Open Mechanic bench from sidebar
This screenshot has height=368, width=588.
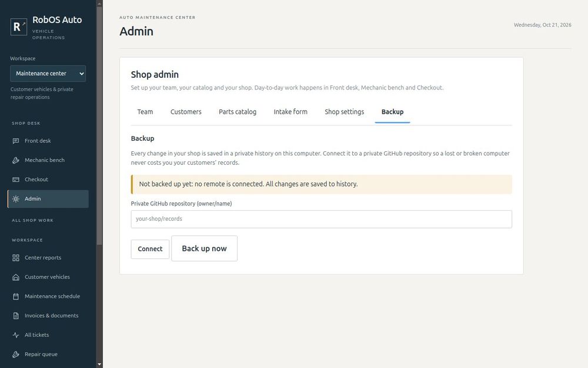(x=48, y=160)
